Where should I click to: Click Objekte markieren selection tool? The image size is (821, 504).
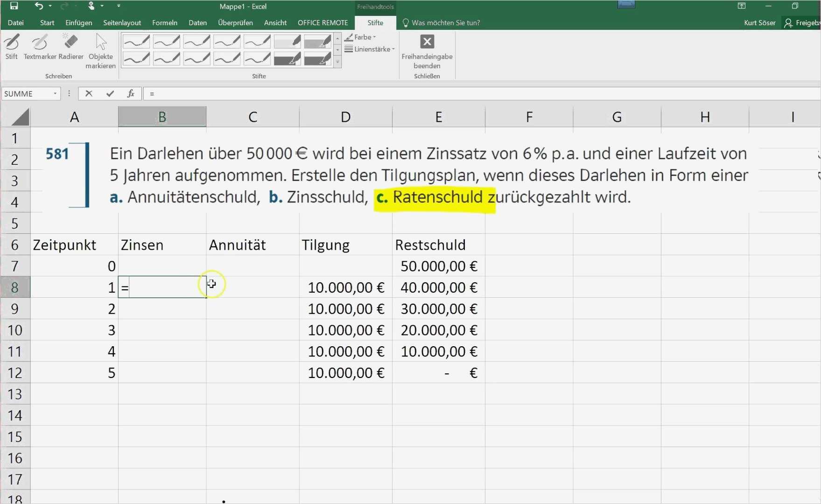coord(100,51)
